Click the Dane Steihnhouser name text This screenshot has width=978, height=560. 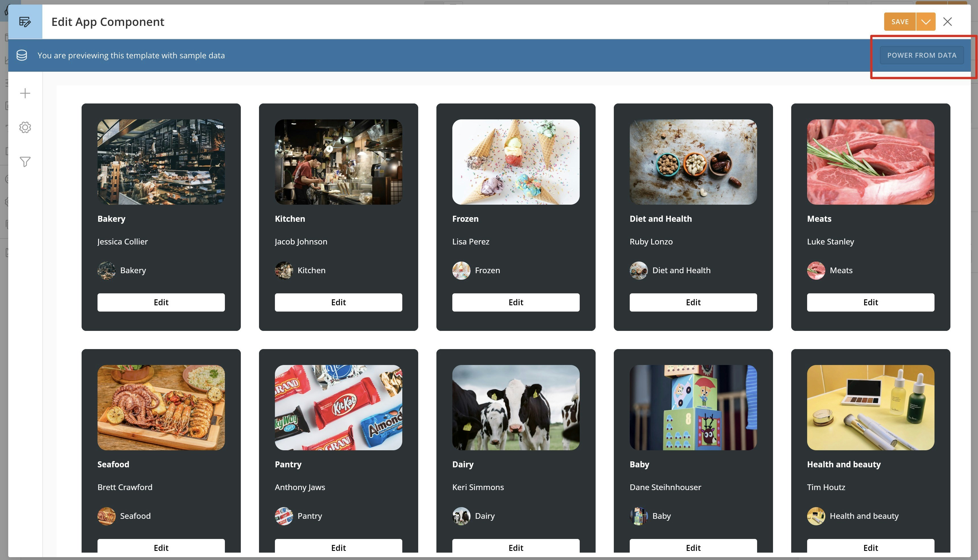[x=665, y=487]
